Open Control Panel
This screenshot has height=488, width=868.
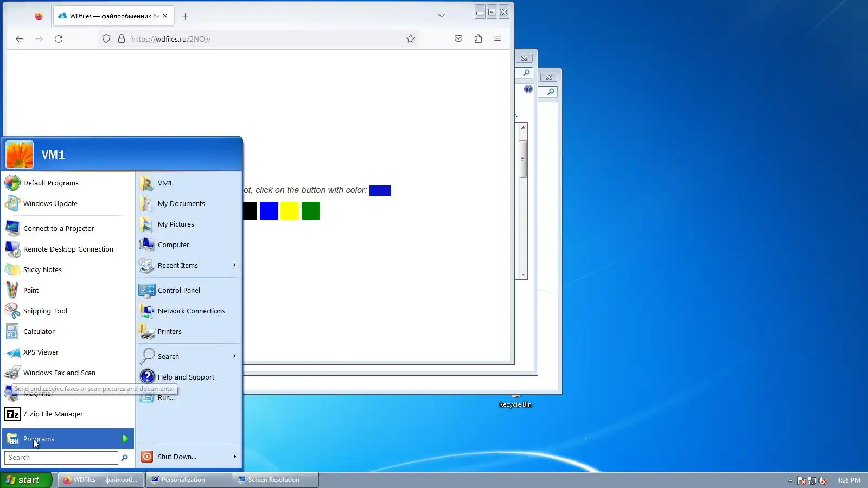(x=188, y=290)
